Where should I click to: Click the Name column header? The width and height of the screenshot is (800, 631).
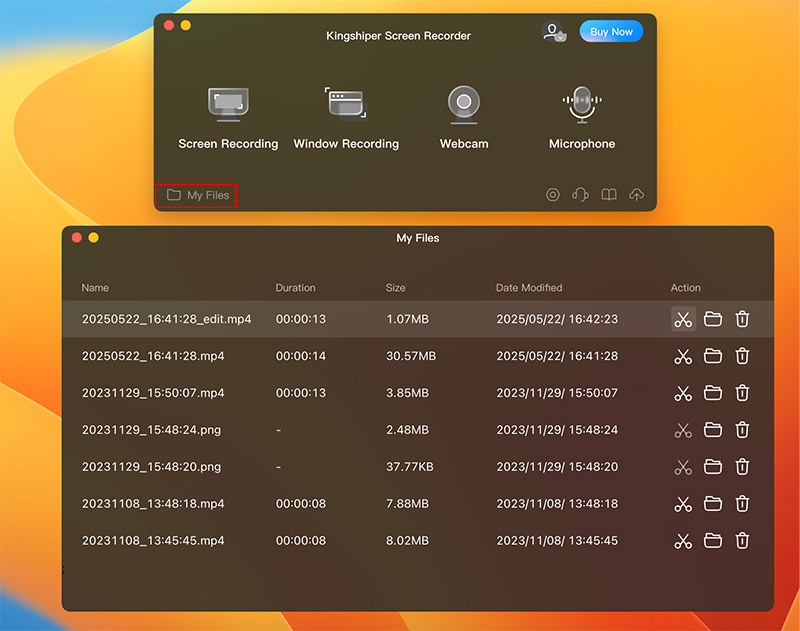(x=95, y=288)
